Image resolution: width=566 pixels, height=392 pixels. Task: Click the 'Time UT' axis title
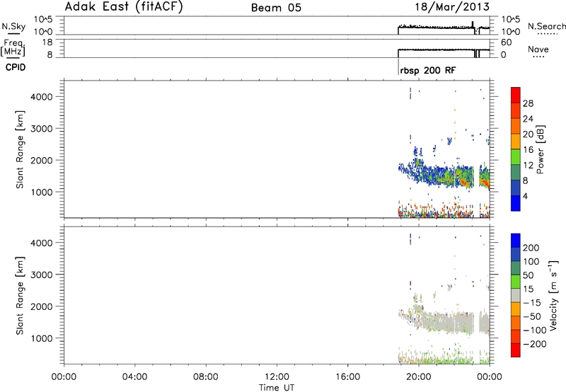[277, 388]
